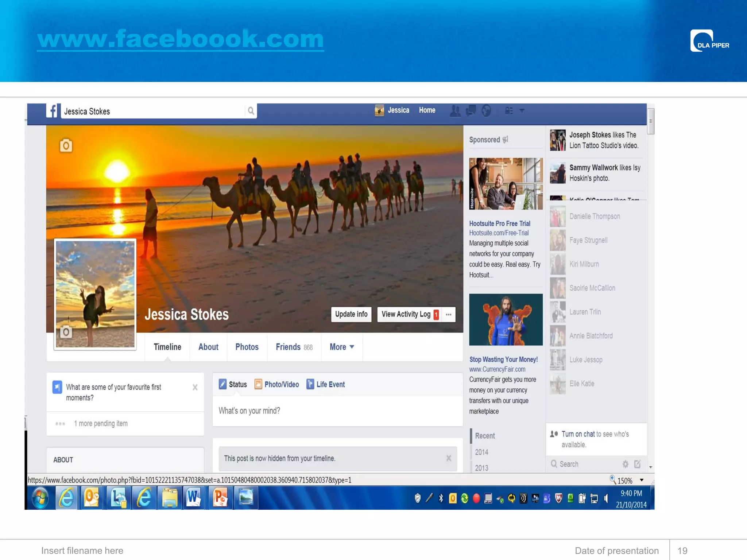This screenshot has height=560, width=747.
Task: Open the CurrencyFair ad image
Action: coord(506,319)
